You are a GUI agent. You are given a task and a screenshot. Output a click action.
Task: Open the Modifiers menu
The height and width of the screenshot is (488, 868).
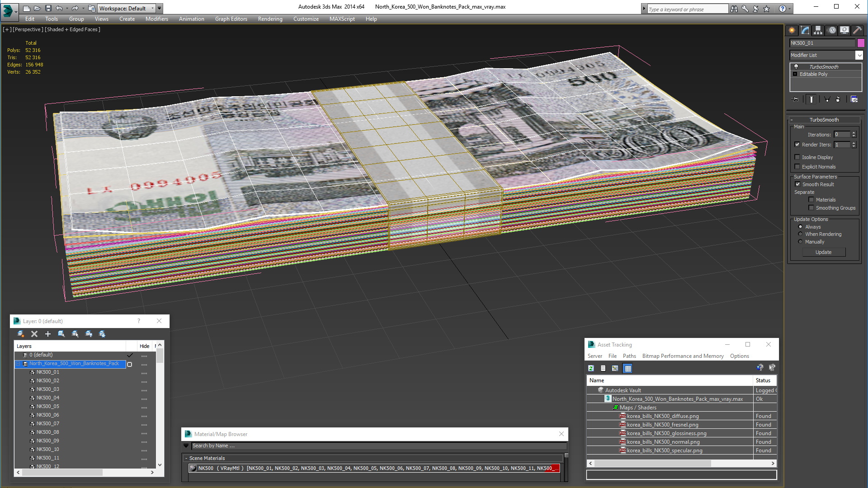click(x=156, y=19)
